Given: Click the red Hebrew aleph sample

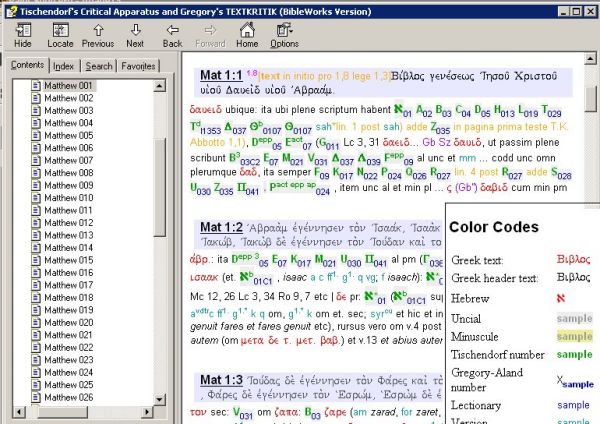Looking at the screenshot, I should coord(561,298).
